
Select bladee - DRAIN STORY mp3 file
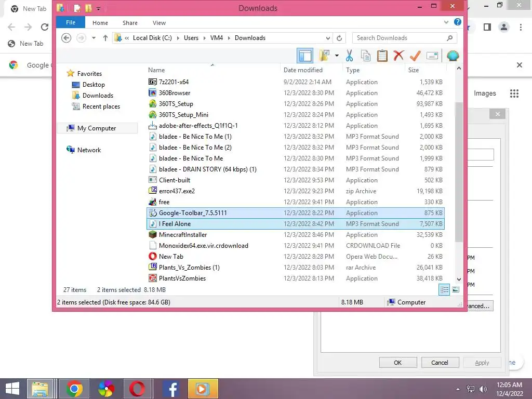(x=295, y=169)
